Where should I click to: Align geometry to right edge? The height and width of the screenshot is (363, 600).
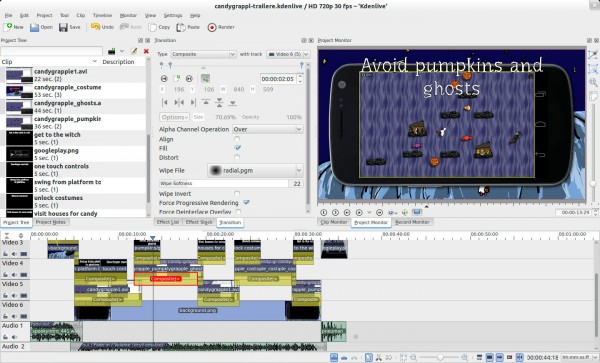pyautogui.click(x=193, y=102)
